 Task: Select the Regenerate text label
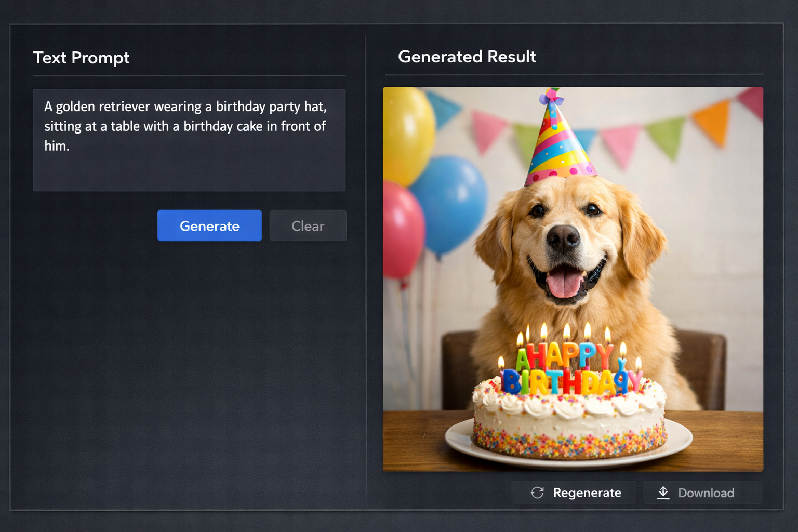[587, 493]
